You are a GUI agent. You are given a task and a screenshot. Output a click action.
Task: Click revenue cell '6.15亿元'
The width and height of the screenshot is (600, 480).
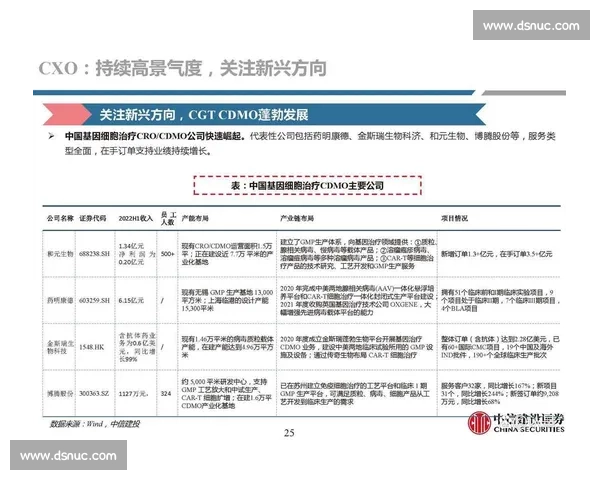pos(131,300)
